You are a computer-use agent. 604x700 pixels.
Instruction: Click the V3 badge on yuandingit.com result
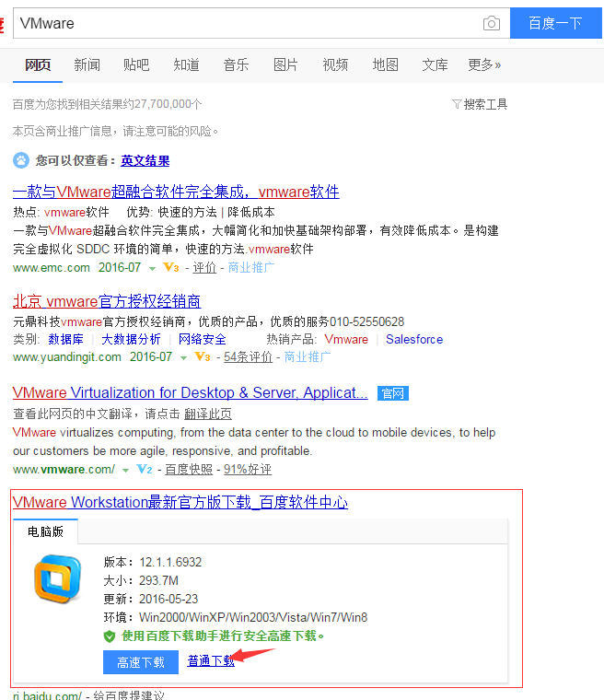pyautogui.click(x=203, y=356)
